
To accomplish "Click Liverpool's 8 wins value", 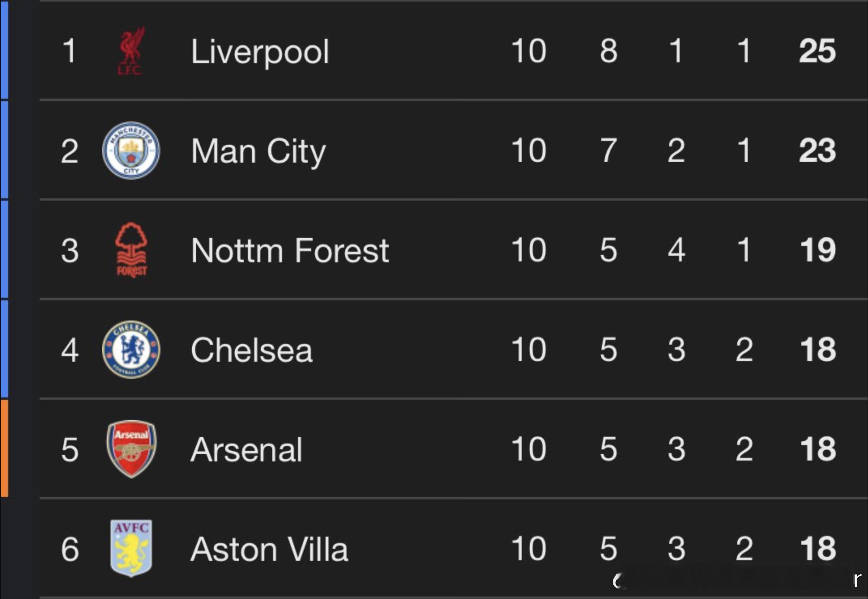I will click(608, 51).
